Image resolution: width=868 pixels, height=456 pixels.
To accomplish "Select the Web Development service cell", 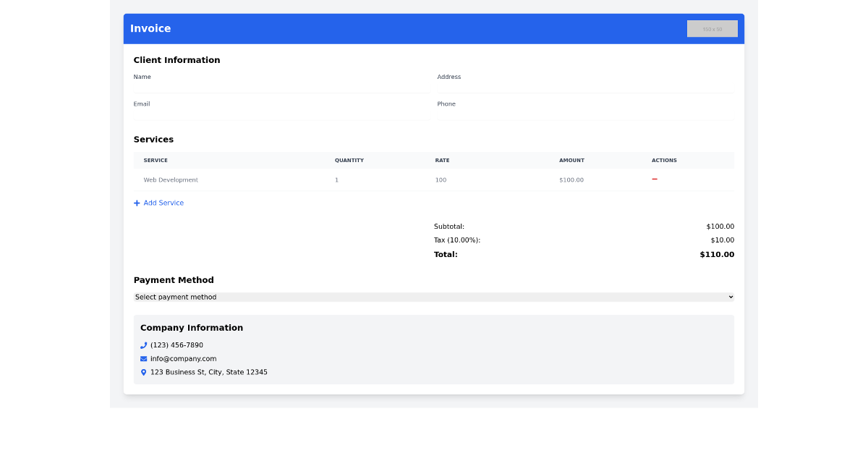I will coord(170,180).
